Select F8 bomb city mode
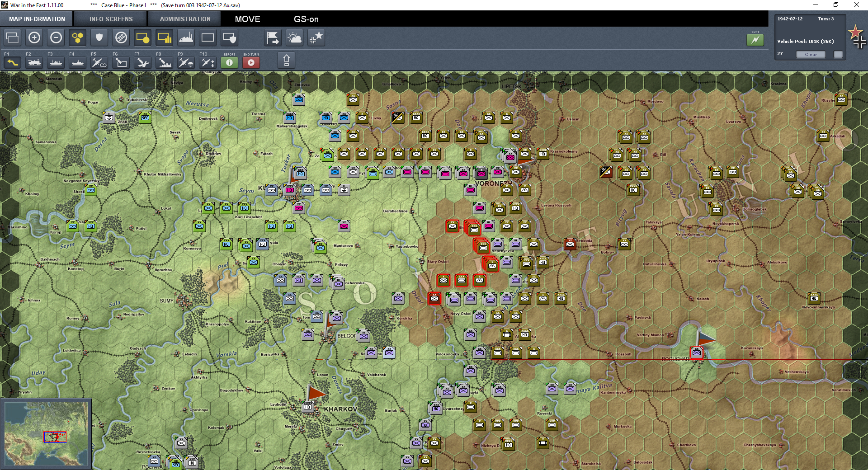868x470 pixels. (165, 62)
